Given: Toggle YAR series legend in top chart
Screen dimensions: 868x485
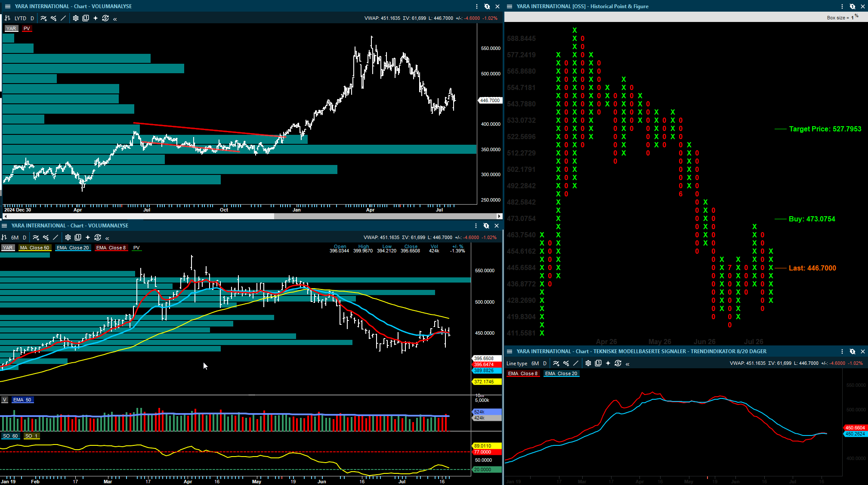Looking at the screenshot, I should point(11,28).
